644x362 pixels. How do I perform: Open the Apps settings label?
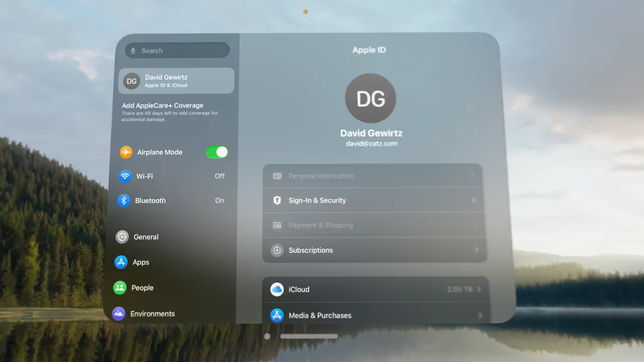141,262
